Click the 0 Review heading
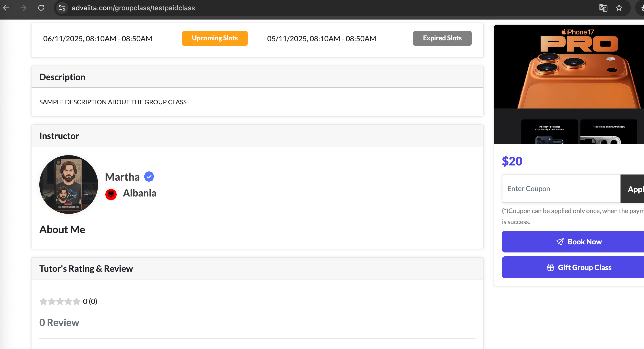The image size is (644, 349). 59,323
